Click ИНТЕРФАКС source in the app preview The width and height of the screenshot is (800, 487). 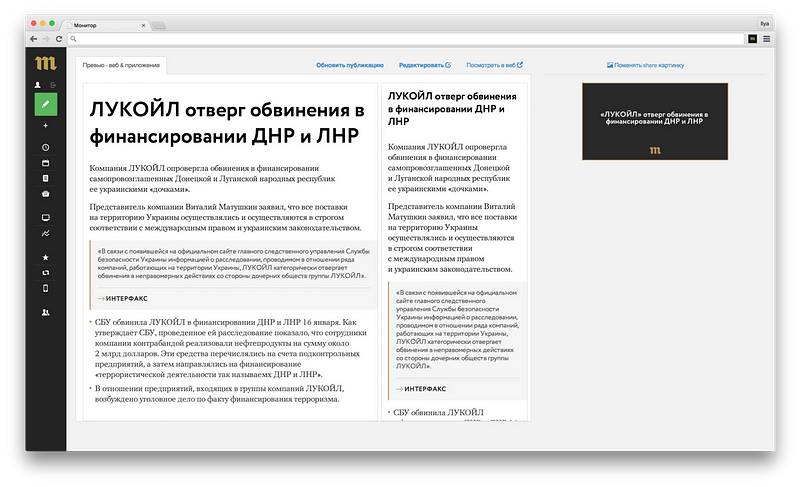[425, 389]
